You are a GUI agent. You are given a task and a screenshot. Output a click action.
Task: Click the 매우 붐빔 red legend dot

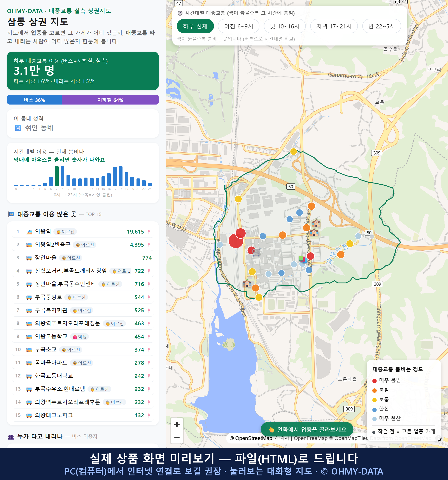pos(374,381)
